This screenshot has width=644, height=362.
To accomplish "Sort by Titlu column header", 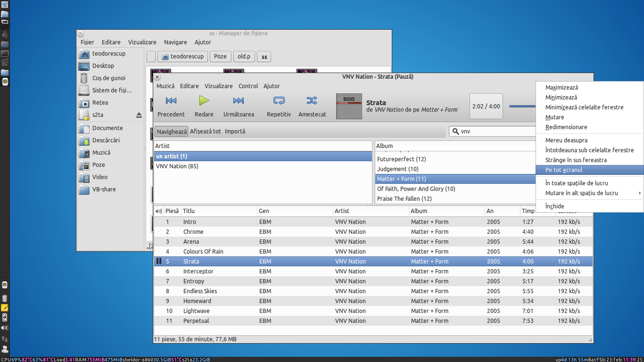I will pos(219,211).
